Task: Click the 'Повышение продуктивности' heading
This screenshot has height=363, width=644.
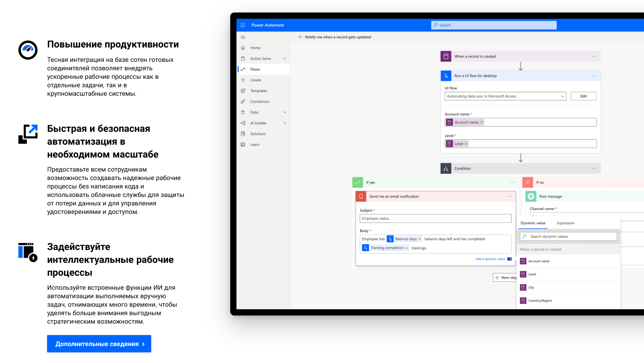Action: (x=113, y=45)
